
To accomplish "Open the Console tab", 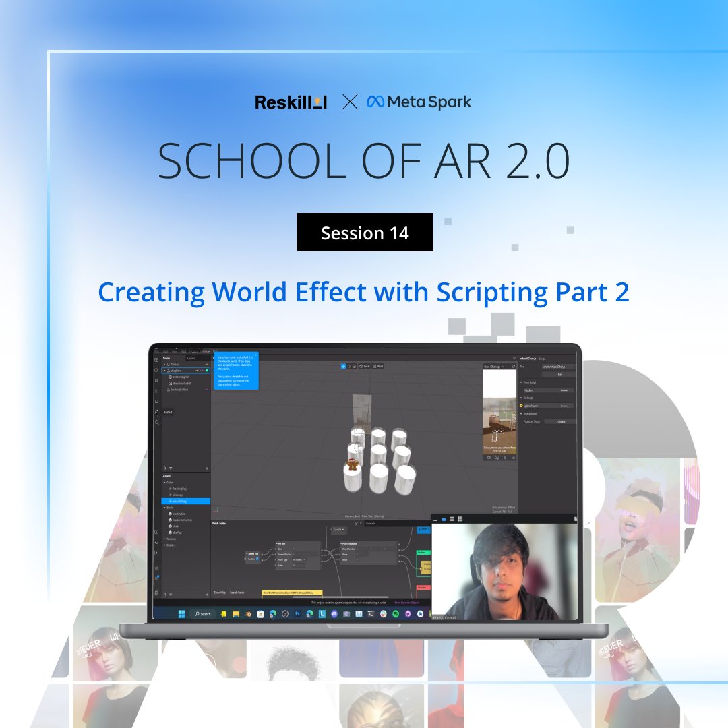I will (371, 523).
